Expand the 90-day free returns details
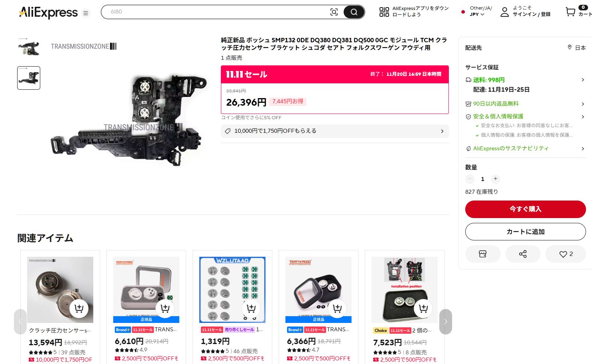592x364 pixels. coord(582,104)
